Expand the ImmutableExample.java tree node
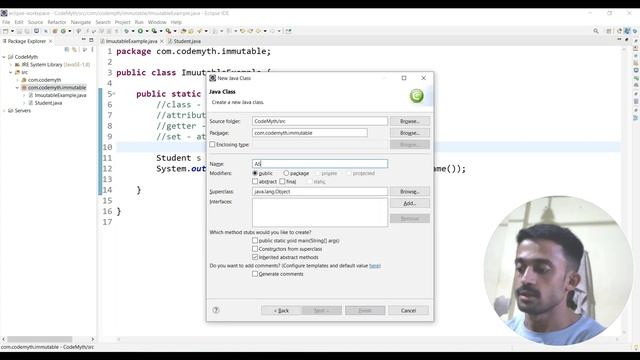Viewport: 640px width, 360px height. click(x=24, y=96)
